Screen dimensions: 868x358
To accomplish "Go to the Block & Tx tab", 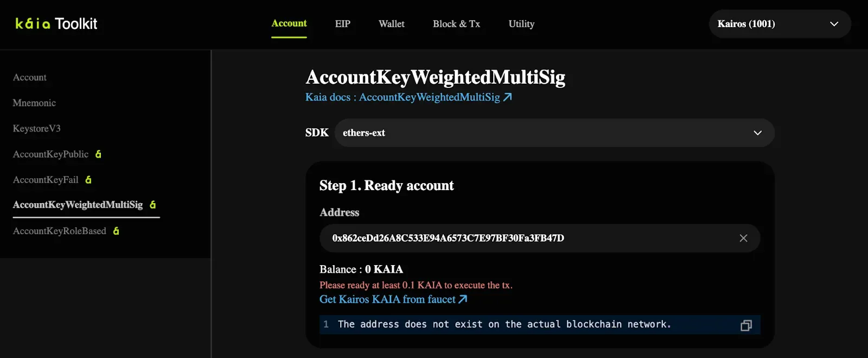I will point(456,24).
